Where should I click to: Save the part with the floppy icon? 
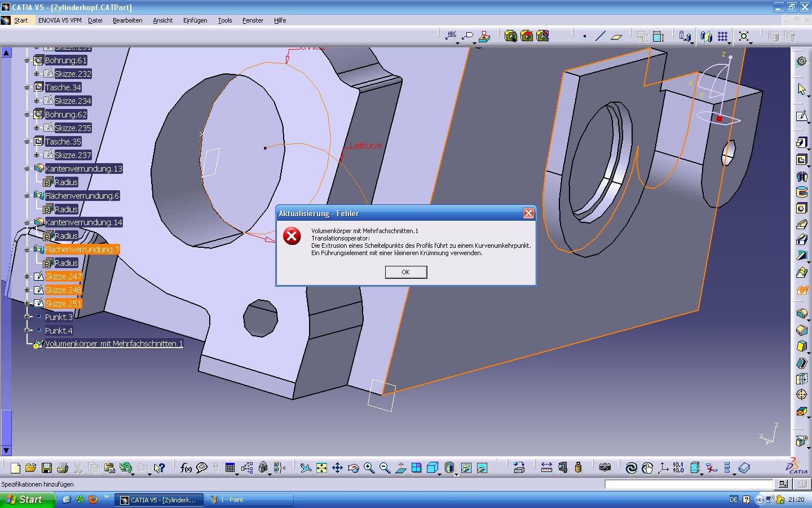click(x=47, y=468)
